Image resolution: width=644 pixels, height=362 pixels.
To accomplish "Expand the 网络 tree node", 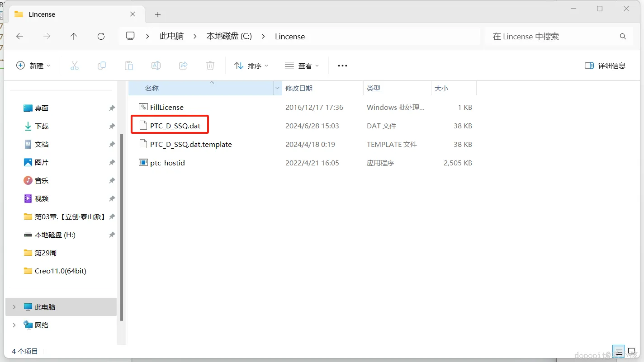I will 14,325.
